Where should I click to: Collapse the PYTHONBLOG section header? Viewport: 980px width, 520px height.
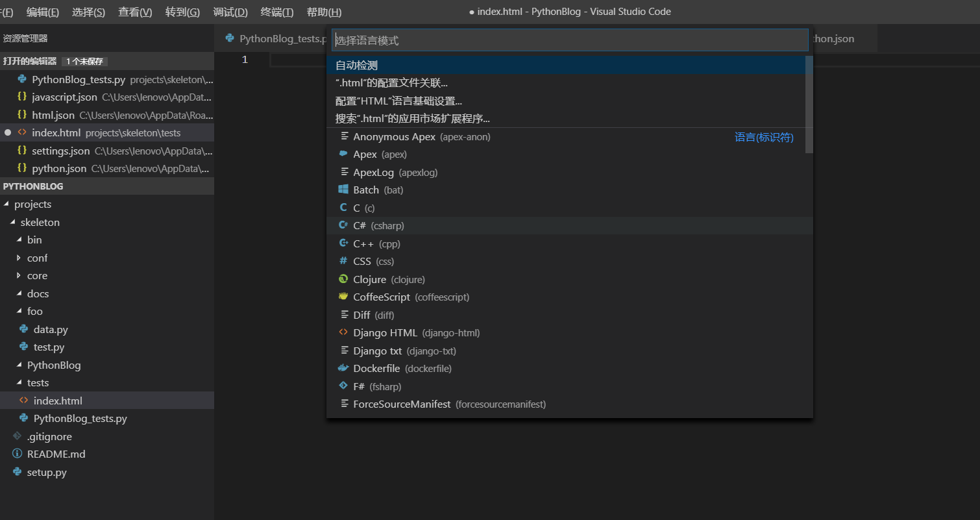[x=107, y=186]
